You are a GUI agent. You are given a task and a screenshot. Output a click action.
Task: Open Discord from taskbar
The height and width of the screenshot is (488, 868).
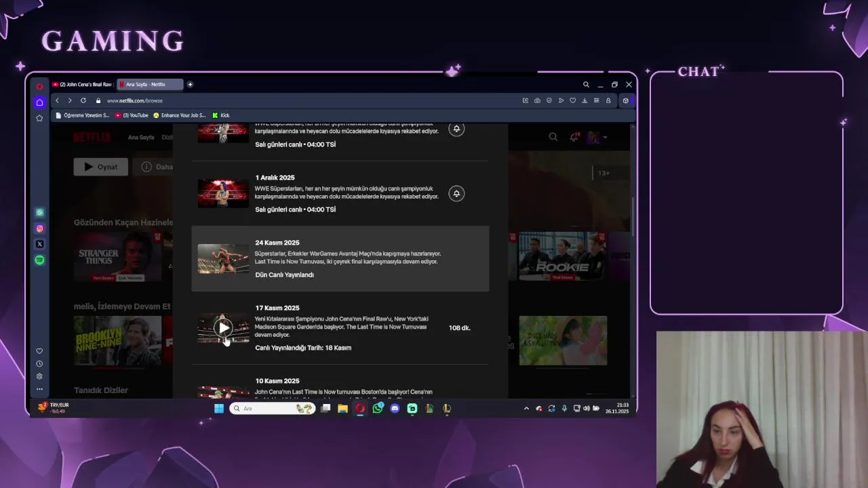click(x=395, y=409)
